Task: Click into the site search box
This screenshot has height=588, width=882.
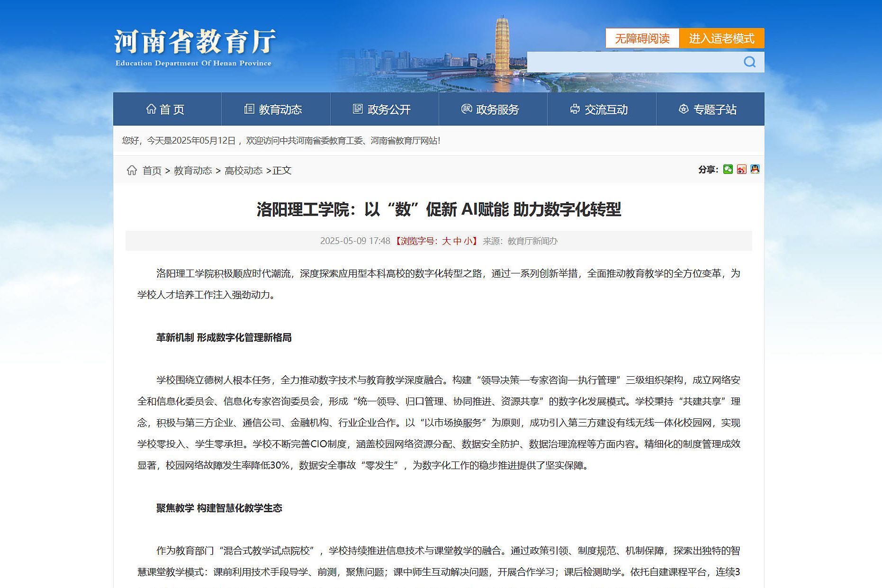Action: tap(632, 62)
